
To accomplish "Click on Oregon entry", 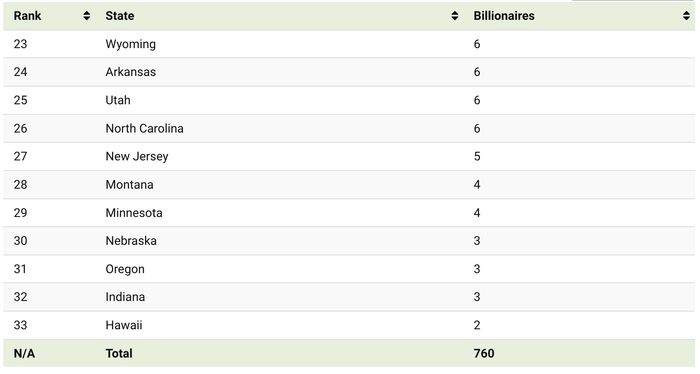I will 125,269.
